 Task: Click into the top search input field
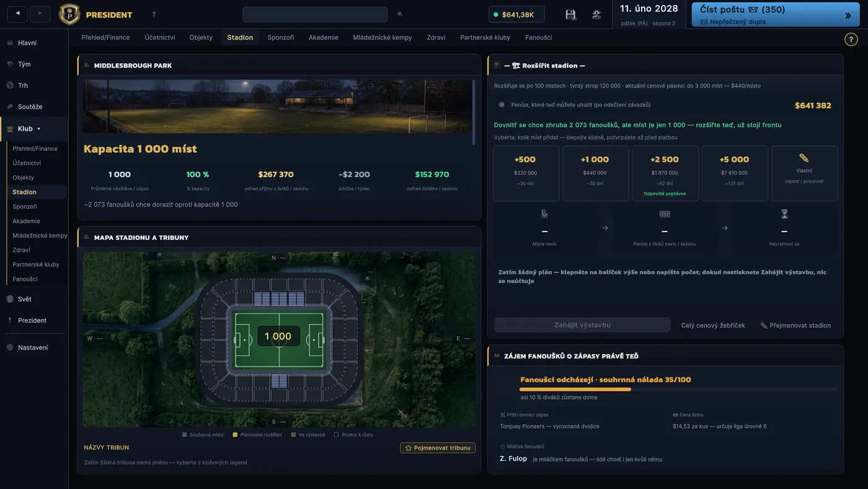(315, 14)
